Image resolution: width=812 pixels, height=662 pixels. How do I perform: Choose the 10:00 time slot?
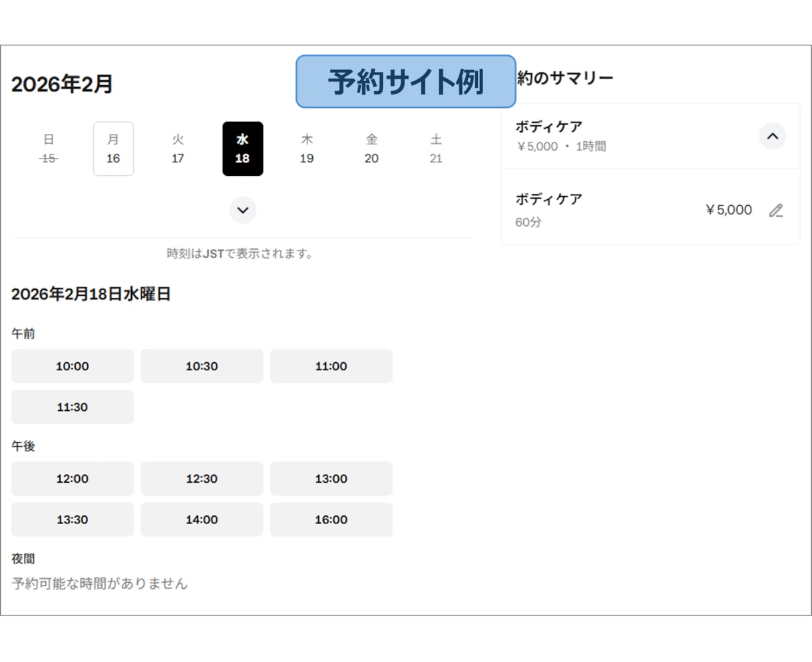[x=73, y=366]
